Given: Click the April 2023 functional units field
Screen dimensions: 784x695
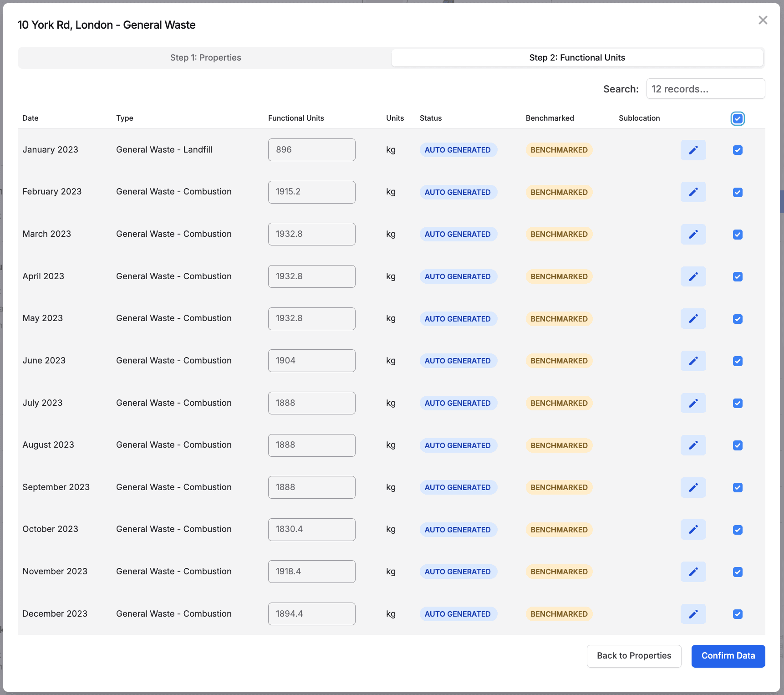Looking at the screenshot, I should point(311,276).
